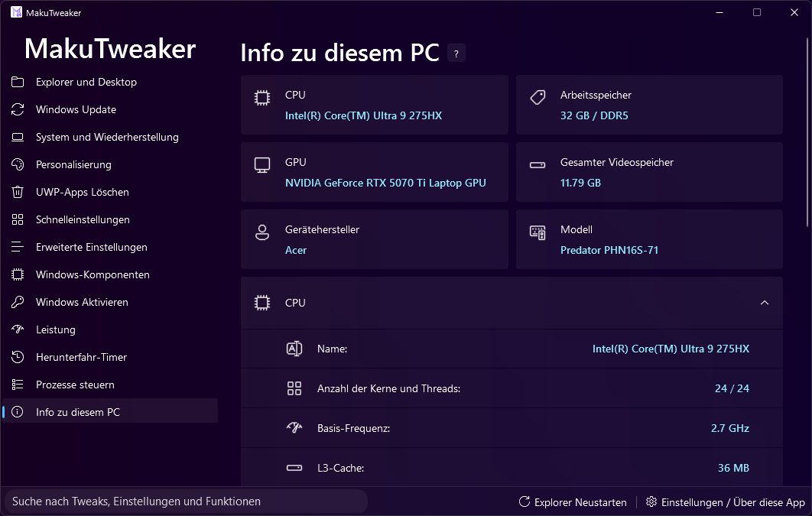Open System und Wiederherstellung
The image size is (812, 516).
point(110,137)
